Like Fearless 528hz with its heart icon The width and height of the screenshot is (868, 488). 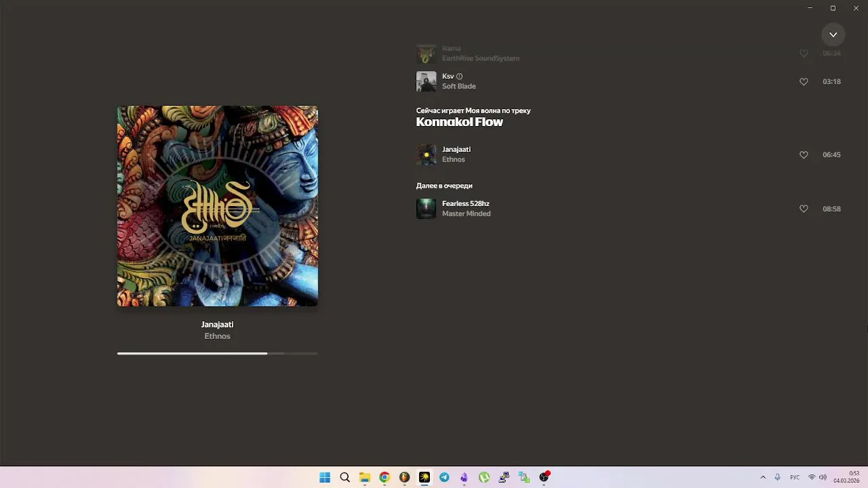point(804,209)
